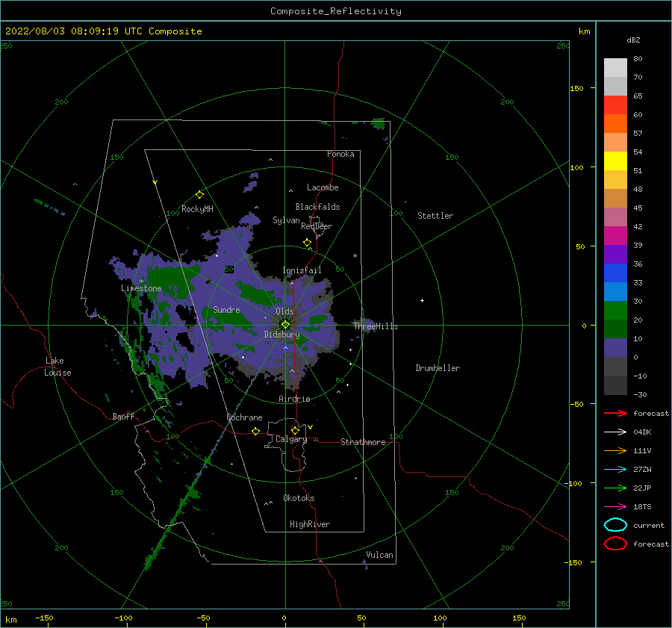Click the highlighted 50 range ring label
The height and width of the screenshot is (628, 672).
(x=229, y=270)
